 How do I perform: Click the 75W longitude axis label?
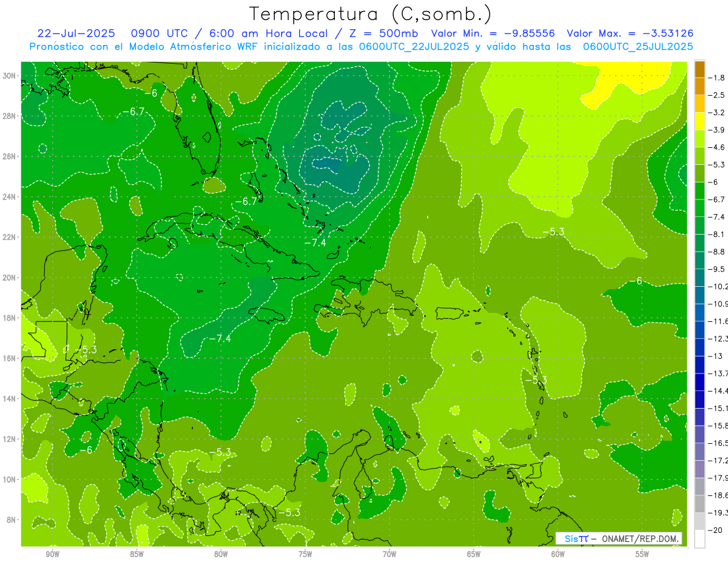click(305, 554)
